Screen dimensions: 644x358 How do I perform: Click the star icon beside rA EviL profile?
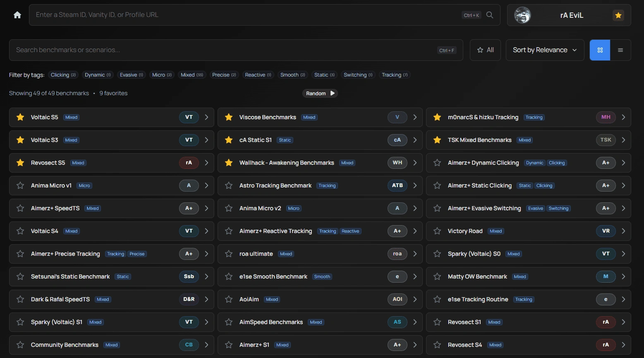(618, 14)
